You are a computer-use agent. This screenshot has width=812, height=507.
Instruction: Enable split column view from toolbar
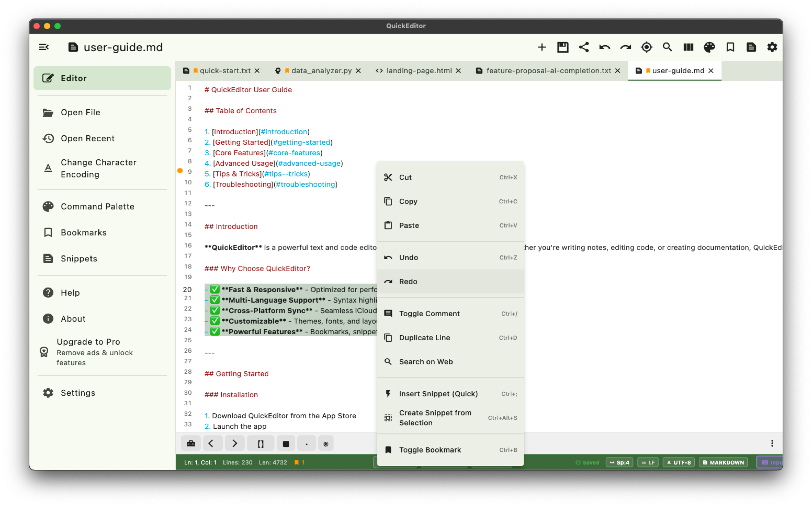coord(688,47)
